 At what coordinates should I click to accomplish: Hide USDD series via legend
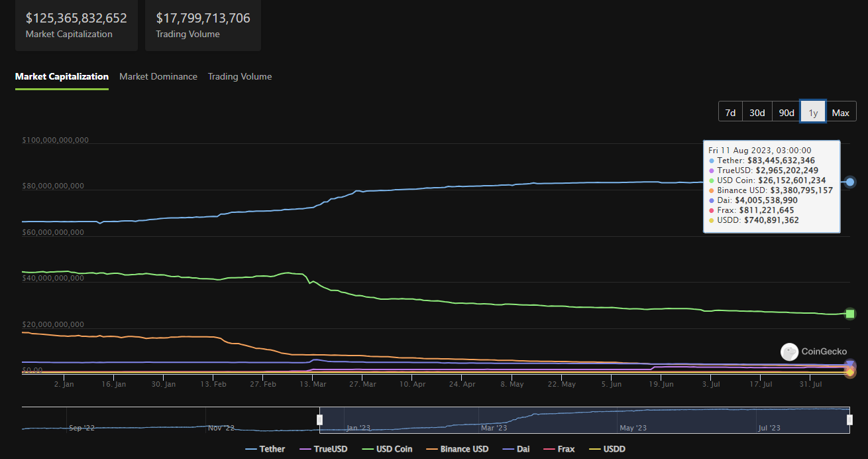[x=607, y=449]
